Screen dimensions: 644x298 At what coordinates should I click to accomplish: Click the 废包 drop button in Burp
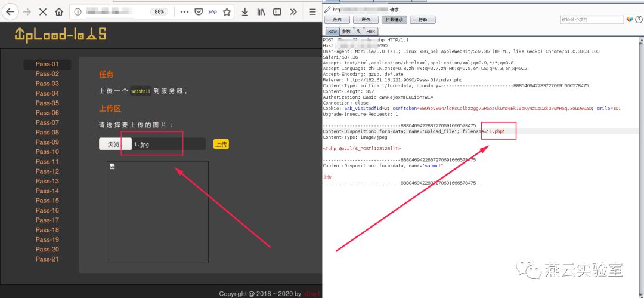(x=366, y=20)
